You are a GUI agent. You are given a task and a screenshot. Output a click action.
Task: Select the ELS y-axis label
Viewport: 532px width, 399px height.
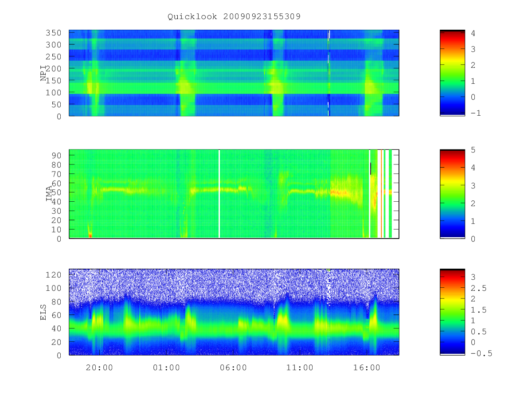point(43,312)
